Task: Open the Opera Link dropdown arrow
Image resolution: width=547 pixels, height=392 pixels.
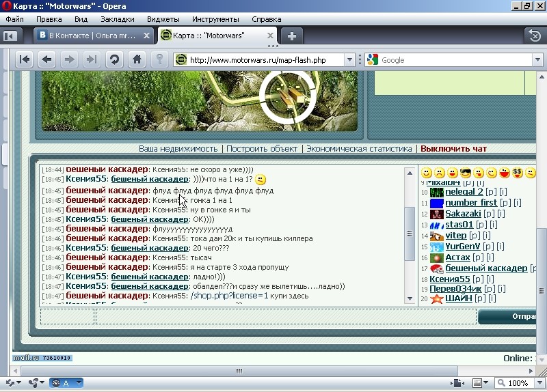Action: [x=18, y=382]
